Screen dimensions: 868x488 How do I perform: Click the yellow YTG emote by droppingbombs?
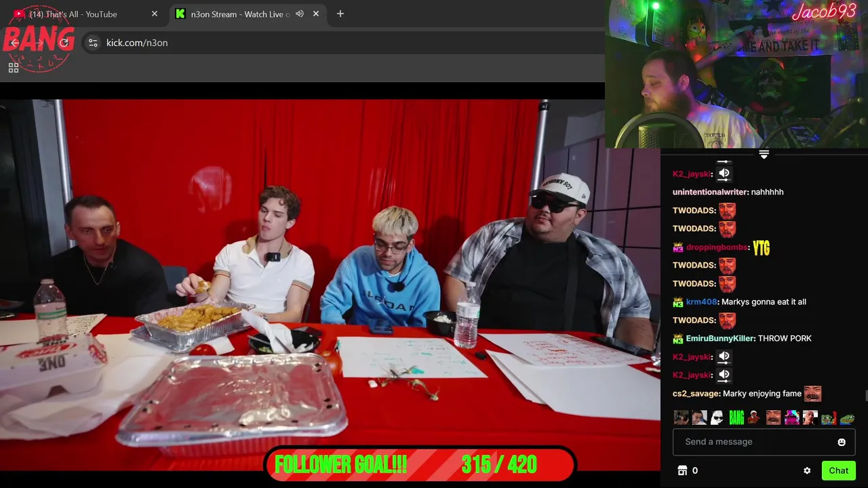pyautogui.click(x=762, y=248)
